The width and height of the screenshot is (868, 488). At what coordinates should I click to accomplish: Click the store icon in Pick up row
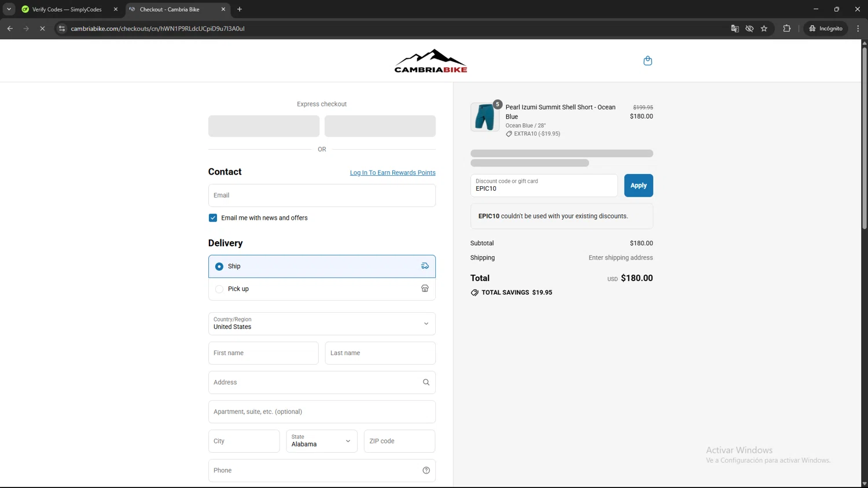tap(425, 289)
